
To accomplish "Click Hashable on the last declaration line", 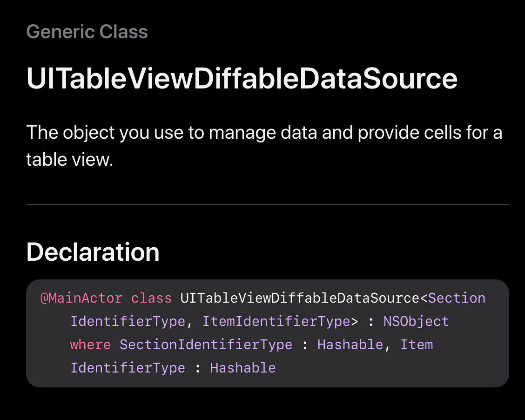I will [x=243, y=368].
